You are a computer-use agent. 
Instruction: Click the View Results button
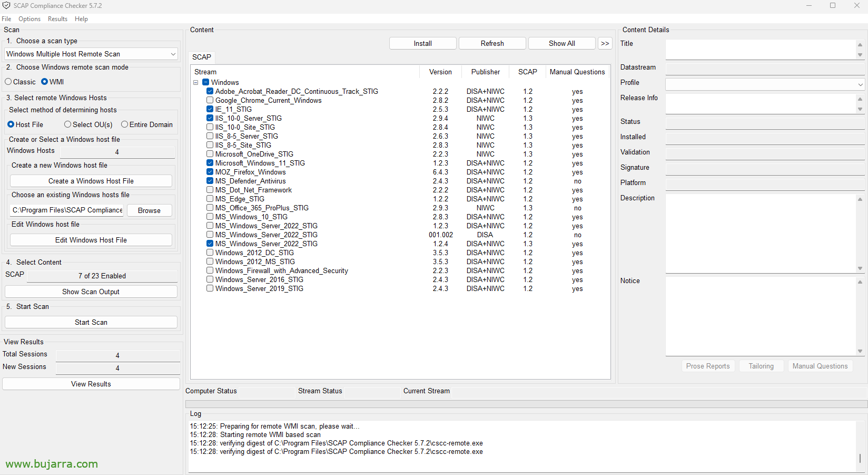coord(91,384)
